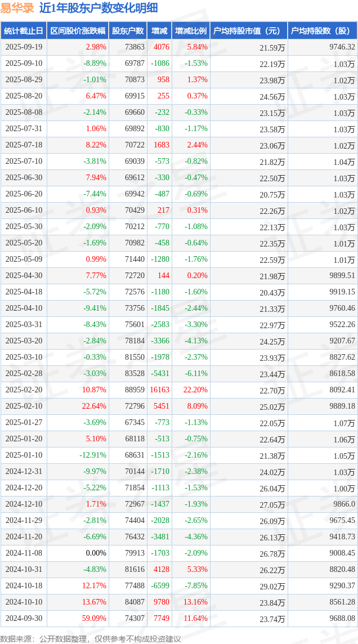Click the 近1年股东户数变化明细 title text
The image size is (358, 644).
99,8
